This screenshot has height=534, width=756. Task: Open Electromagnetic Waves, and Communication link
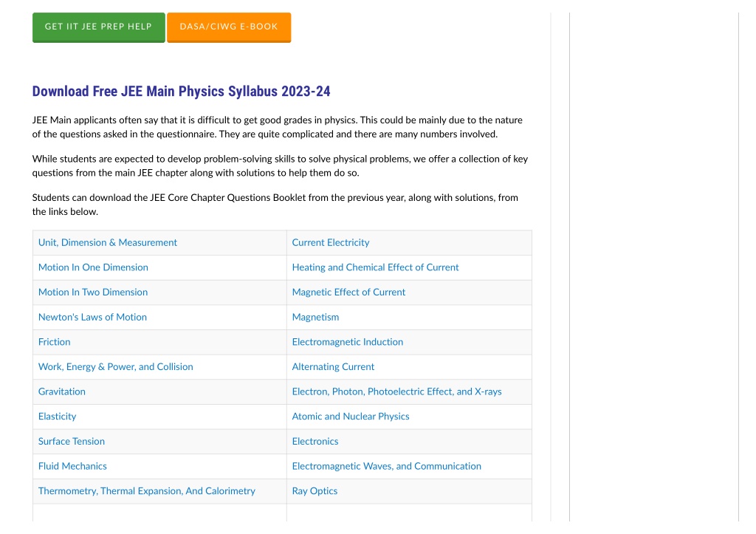coord(387,466)
